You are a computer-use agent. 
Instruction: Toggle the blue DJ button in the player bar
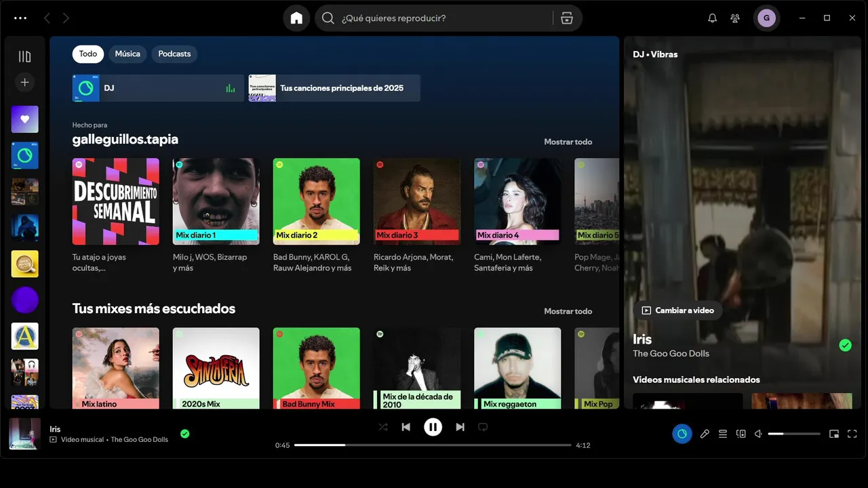pyautogui.click(x=682, y=434)
